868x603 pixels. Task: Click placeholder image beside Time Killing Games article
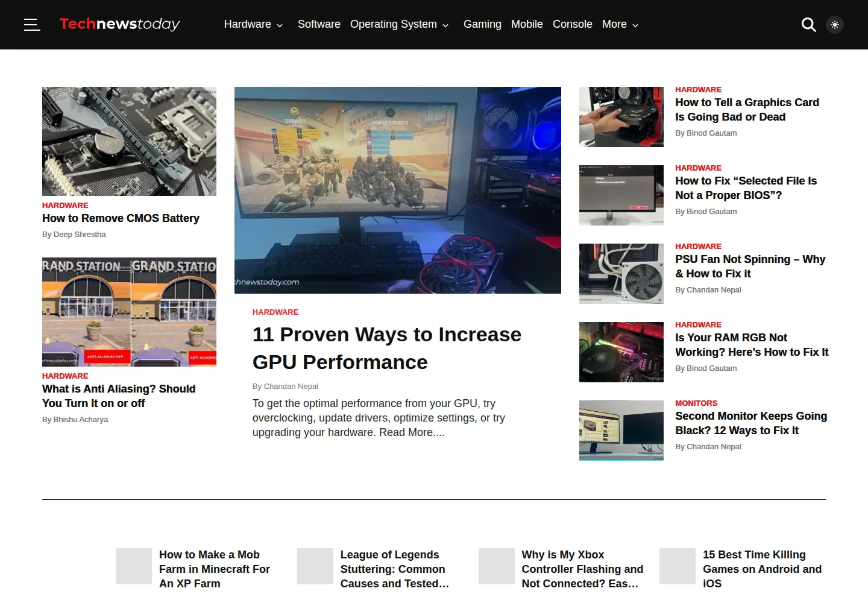tap(678, 566)
